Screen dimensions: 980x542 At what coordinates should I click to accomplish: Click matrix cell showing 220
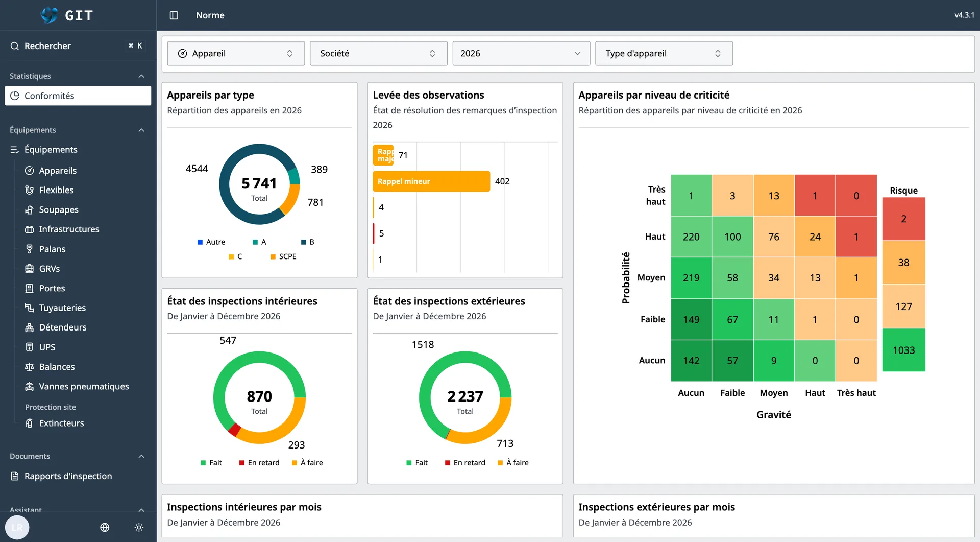pyautogui.click(x=691, y=237)
